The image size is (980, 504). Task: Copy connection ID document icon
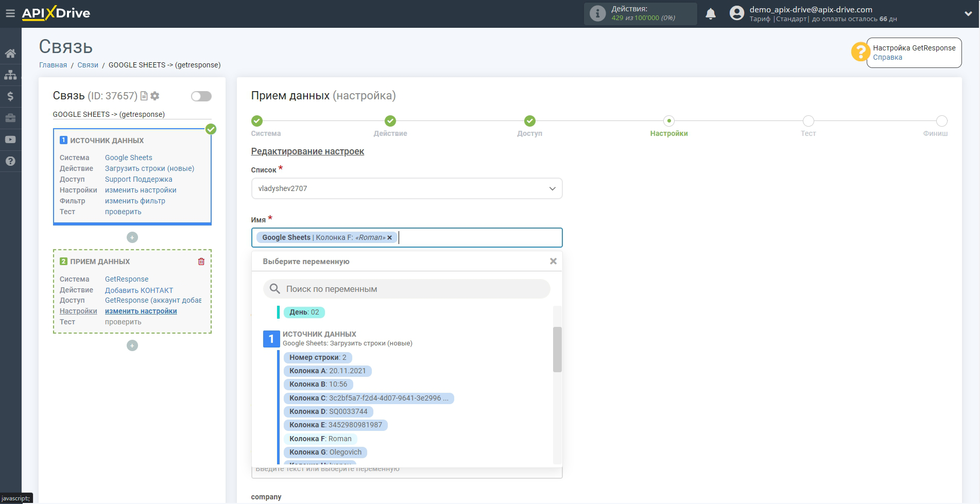click(x=144, y=96)
